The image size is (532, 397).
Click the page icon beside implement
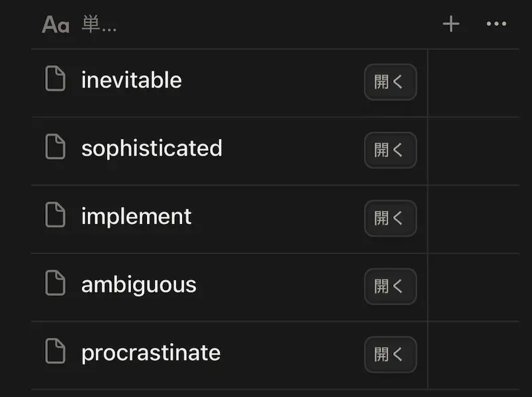coord(55,216)
